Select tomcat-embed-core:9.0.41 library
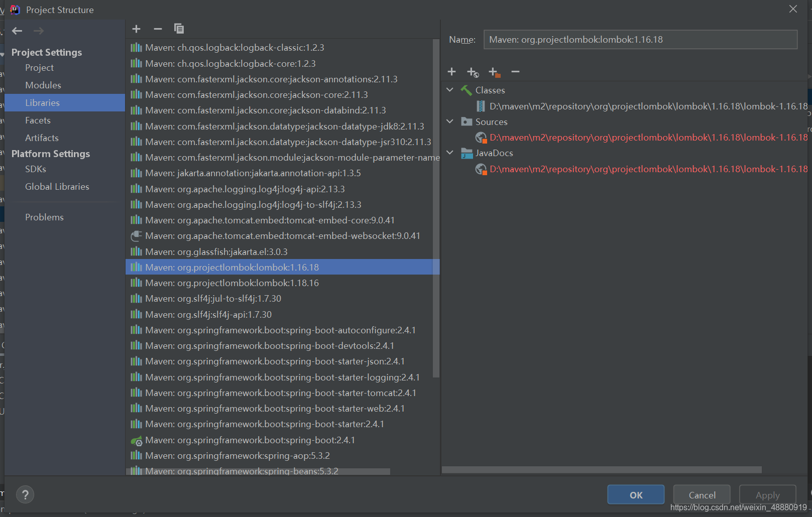The height and width of the screenshot is (517, 812). [282, 220]
